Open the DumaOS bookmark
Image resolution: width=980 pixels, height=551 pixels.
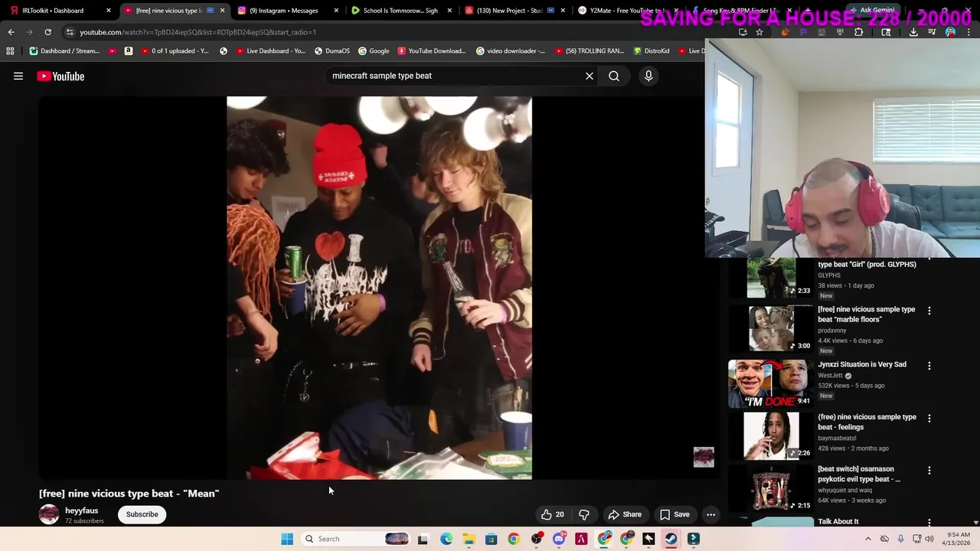click(x=332, y=51)
